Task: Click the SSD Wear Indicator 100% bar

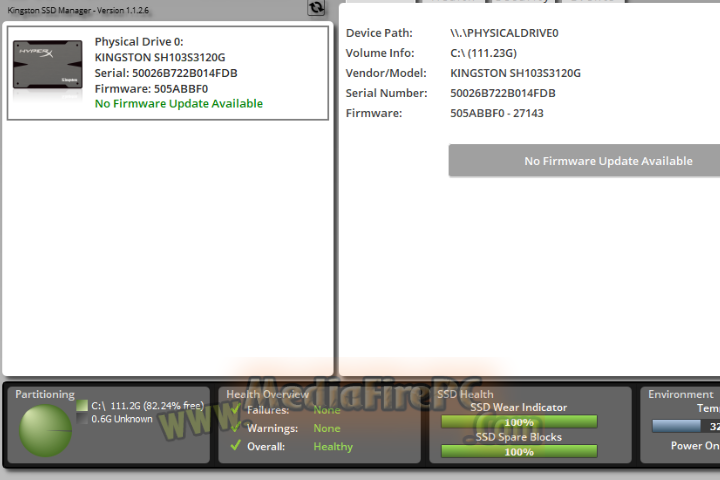Action: [x=519, y=422]
